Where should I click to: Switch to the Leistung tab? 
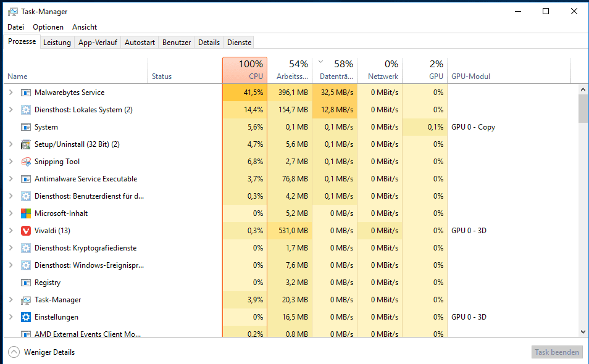(57, 43)
